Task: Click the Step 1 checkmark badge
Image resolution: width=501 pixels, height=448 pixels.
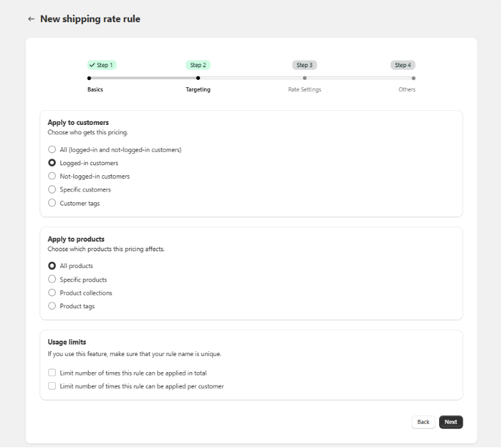Action: point(102,65)
